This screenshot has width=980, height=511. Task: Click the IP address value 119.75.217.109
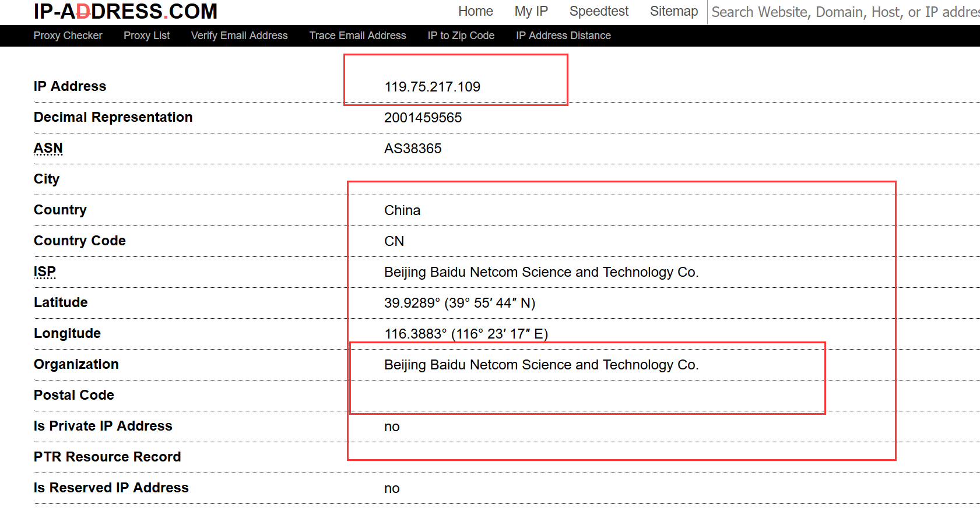432,87
